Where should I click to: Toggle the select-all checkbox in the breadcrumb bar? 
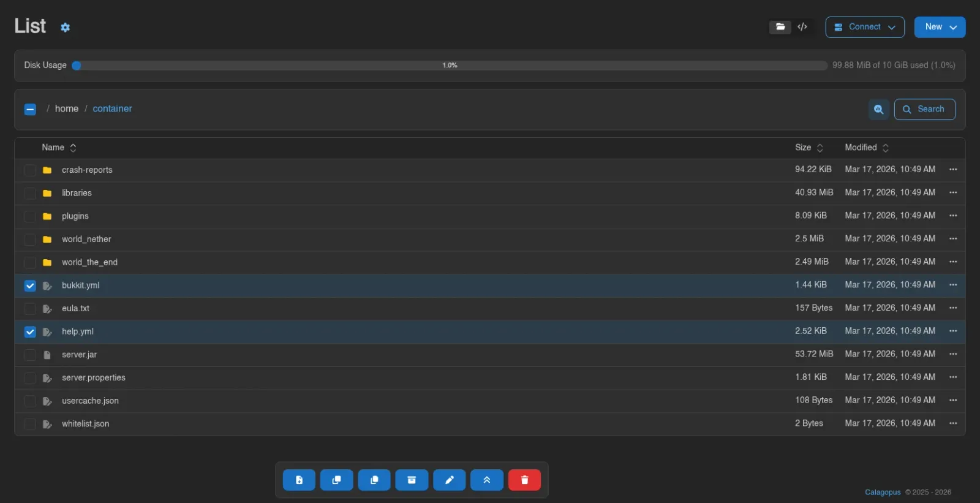point(30,109)
